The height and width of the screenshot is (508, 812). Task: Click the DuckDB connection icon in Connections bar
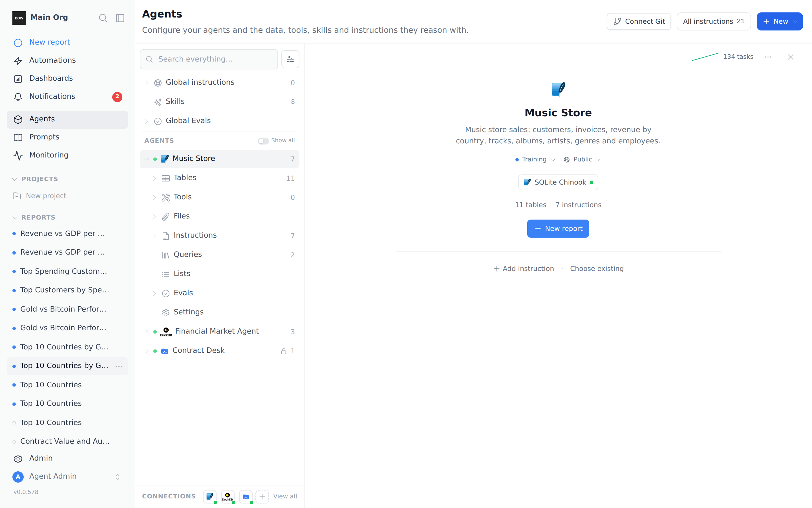point(228,496)
